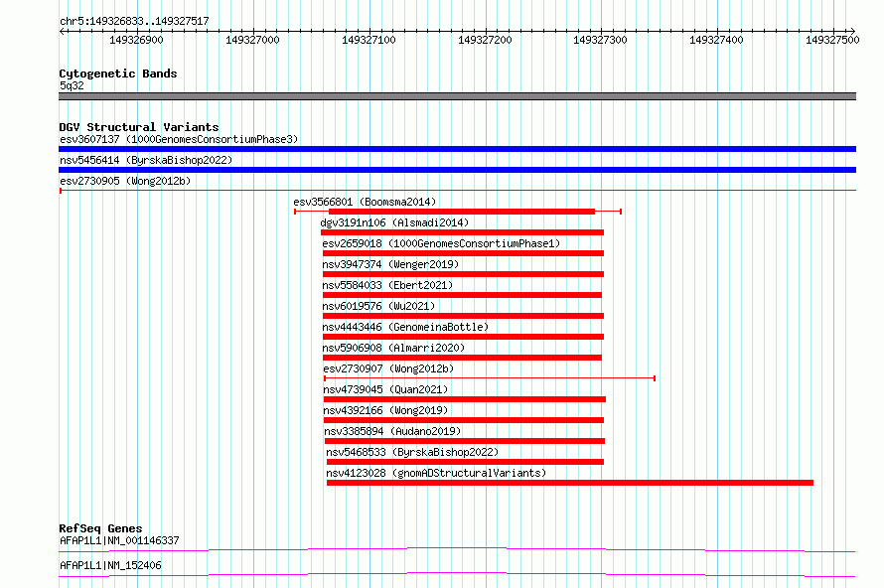Select the nsv5456414 ByrskaBishop2022 blue bar

pos(457,170)
